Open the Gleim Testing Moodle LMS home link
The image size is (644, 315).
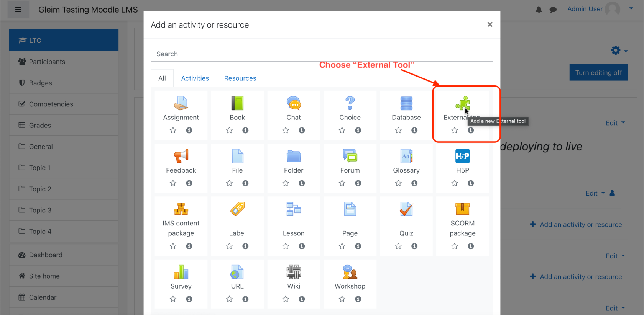coord(88,10)
